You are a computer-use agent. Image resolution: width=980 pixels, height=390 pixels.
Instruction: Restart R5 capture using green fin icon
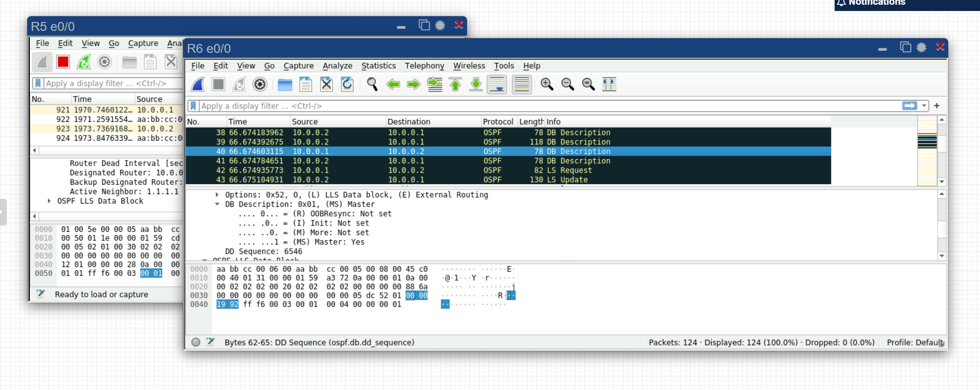tap(84, 62)
